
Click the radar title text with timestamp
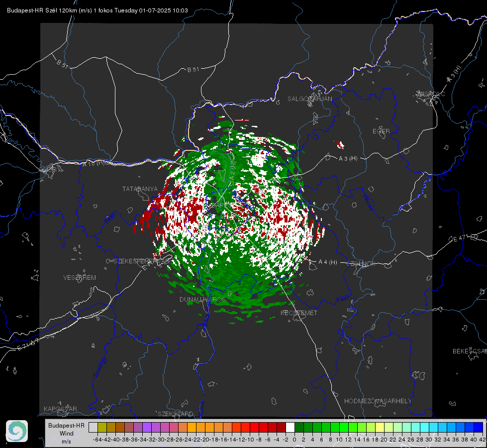pos(97,10)
